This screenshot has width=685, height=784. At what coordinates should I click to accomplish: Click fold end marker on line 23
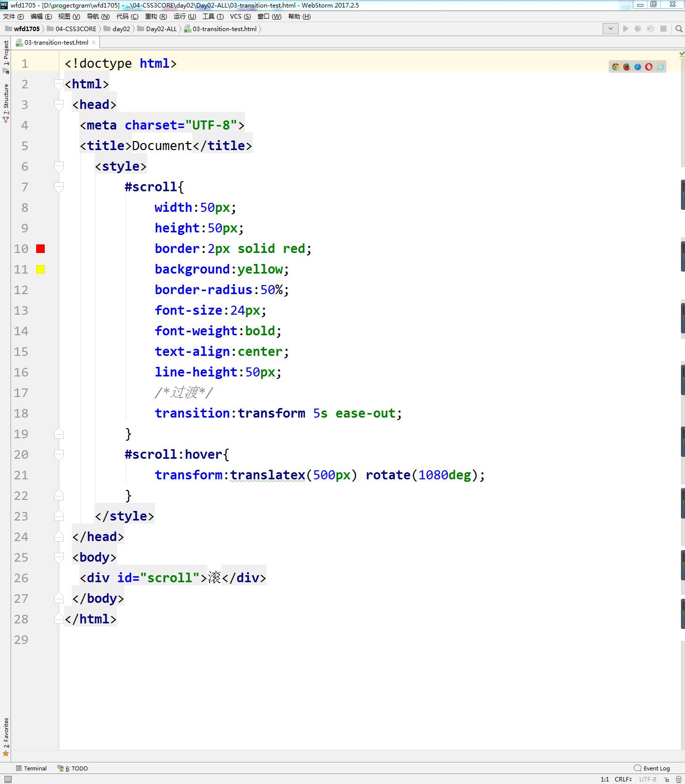coord(59,516)
